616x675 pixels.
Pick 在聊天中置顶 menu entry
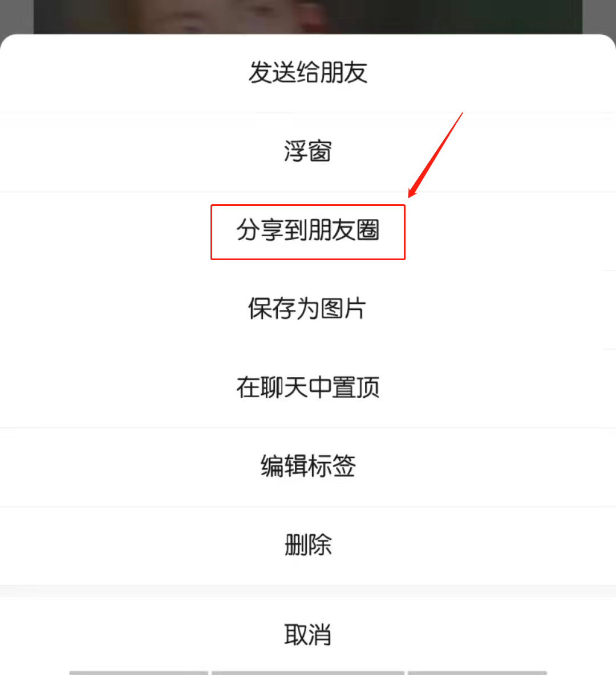308,388
